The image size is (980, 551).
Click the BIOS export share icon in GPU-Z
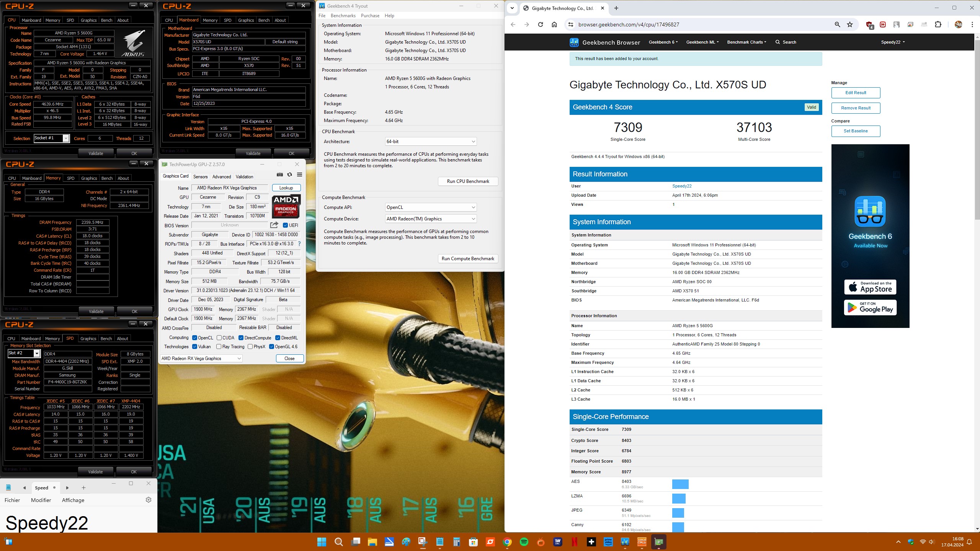click(274, 225)
